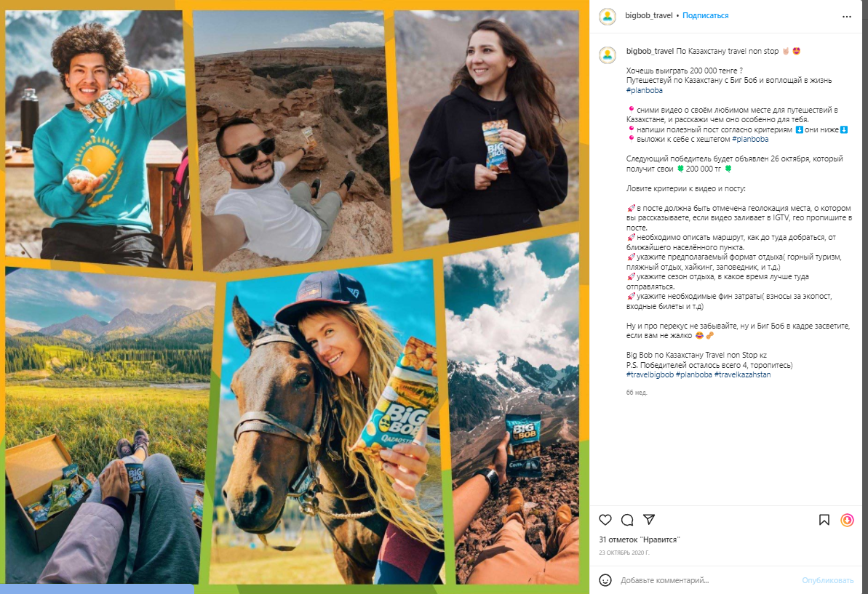View the 31 likes list

(639, 539)
